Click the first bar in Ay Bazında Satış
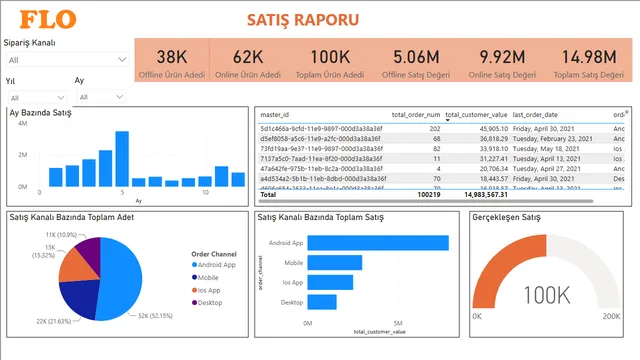The width and height of the screenshot is (640, 360). tap(56, 177)
